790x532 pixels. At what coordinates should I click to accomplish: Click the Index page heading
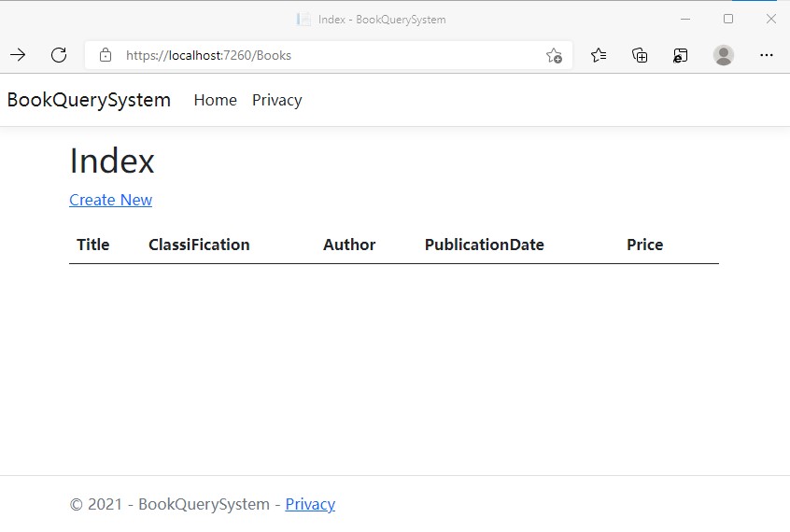pos(112,161)
